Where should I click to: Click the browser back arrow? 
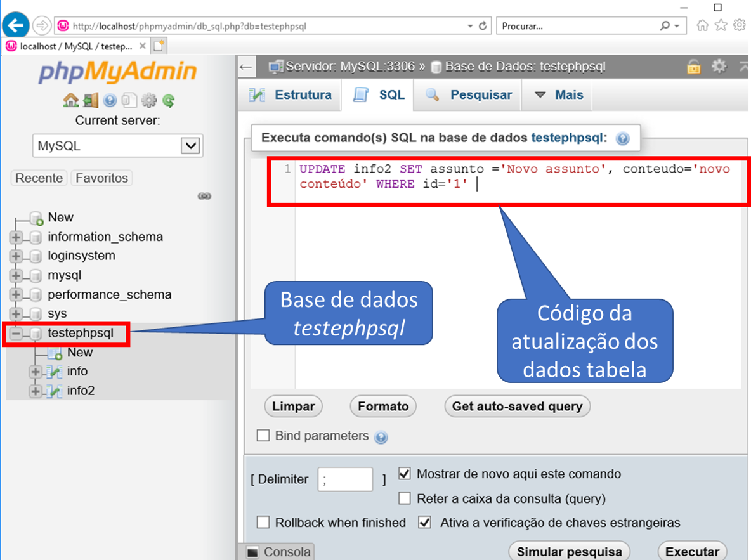pyautogui.click(x=16, y=25)
